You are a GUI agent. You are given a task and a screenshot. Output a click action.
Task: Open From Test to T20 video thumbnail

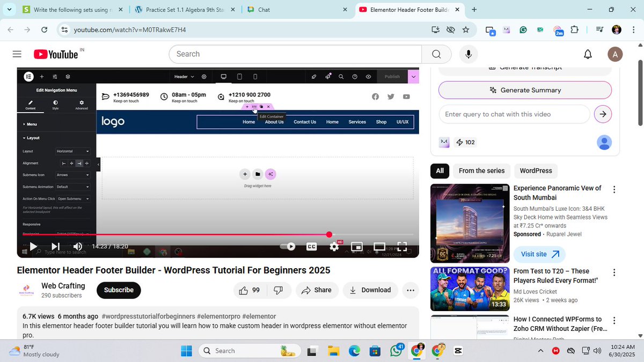click(x=470, y=289)
